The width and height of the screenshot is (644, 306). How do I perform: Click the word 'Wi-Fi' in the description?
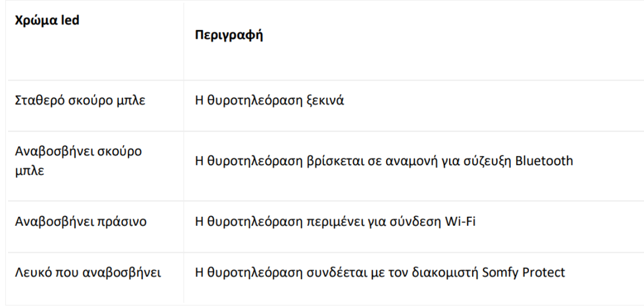[x=460, y=222]
